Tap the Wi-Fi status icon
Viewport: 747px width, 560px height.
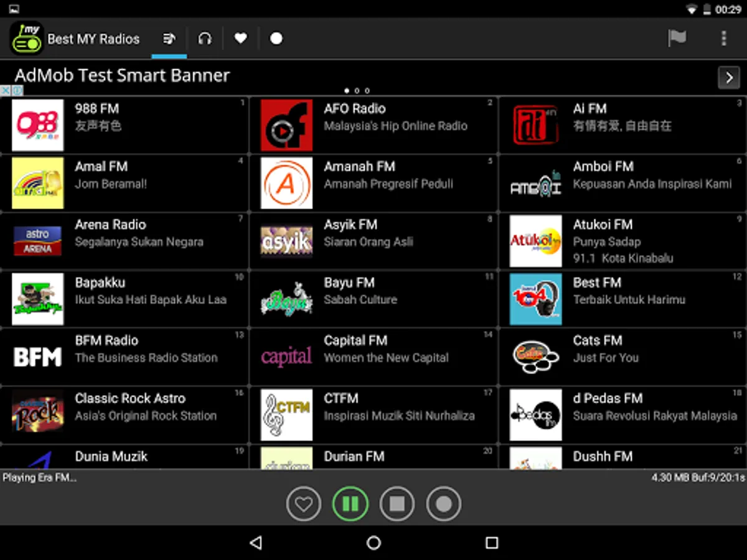coord(692,9)
